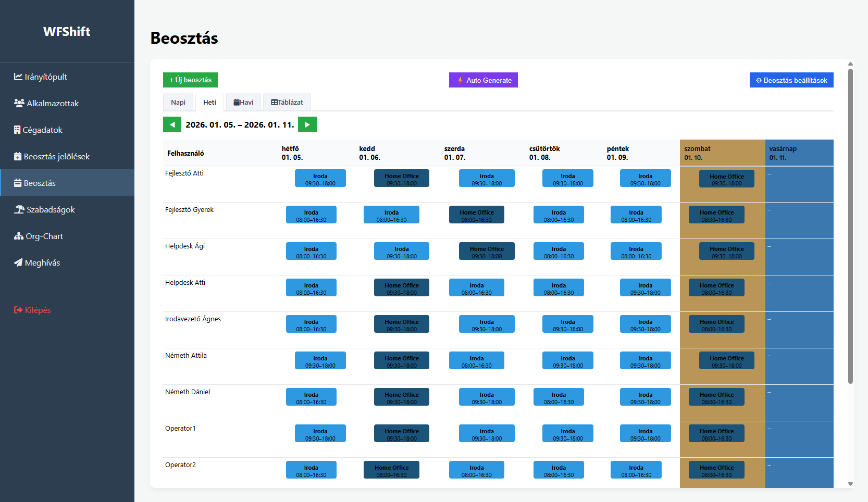Image resolution: width=868 pixels, height=502 pixels.
Task: Go to previous week with left arrow
Action: click(x=172, y=124)
